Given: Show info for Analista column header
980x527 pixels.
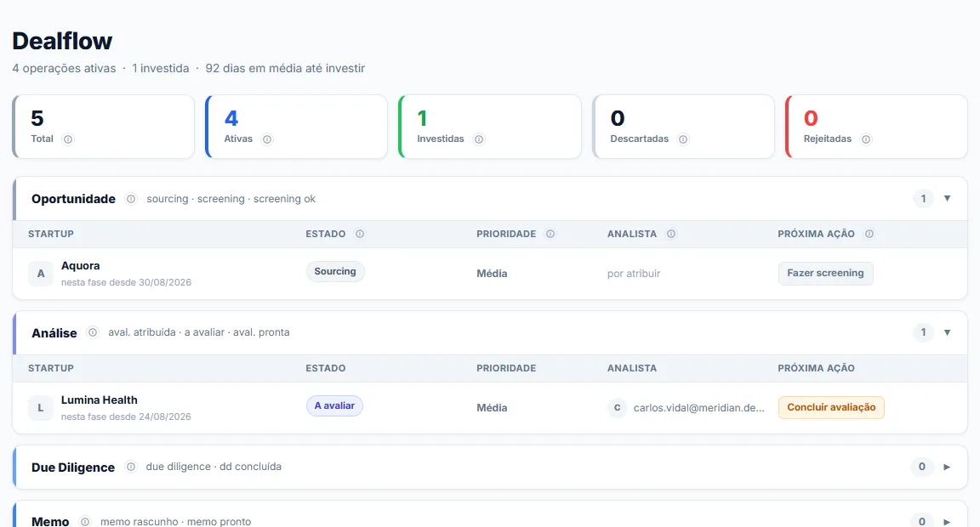Looking at the screenshot, I should 670,234.
